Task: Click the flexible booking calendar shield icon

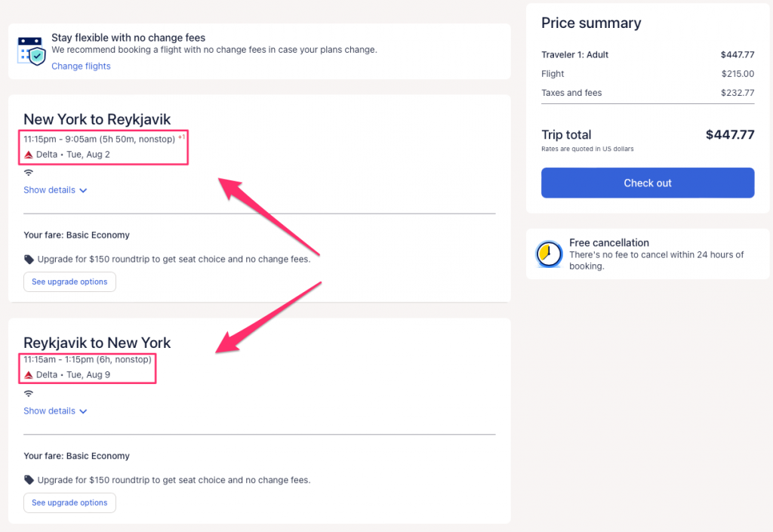Action: 32,49
